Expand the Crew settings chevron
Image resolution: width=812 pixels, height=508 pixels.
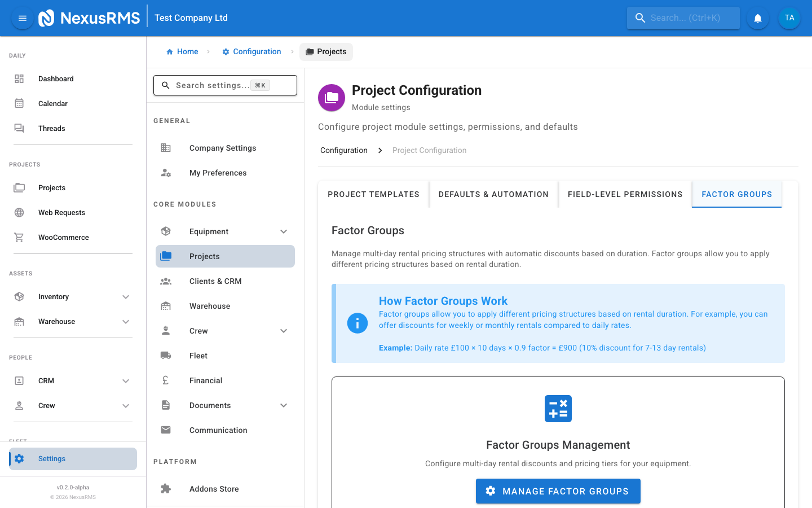284,331
